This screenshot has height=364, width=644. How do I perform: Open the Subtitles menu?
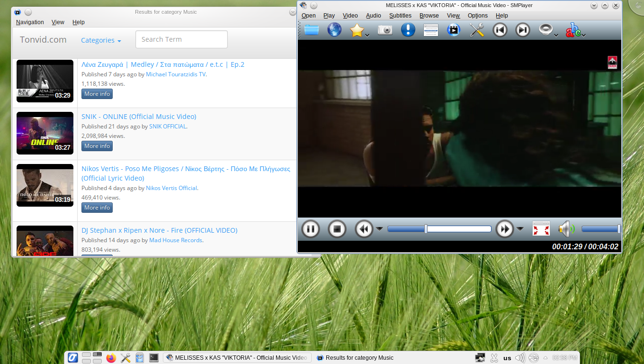[x=401, y=16]
